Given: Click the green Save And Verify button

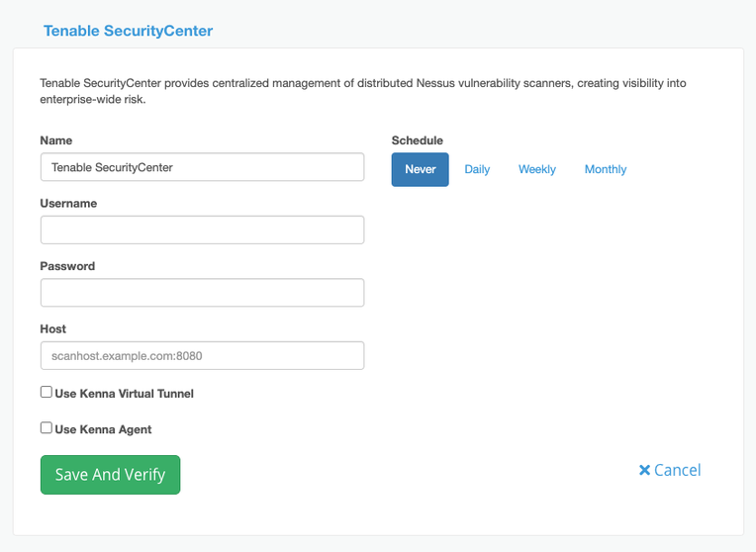Looking at the screenshot, I should click(111, 475).
